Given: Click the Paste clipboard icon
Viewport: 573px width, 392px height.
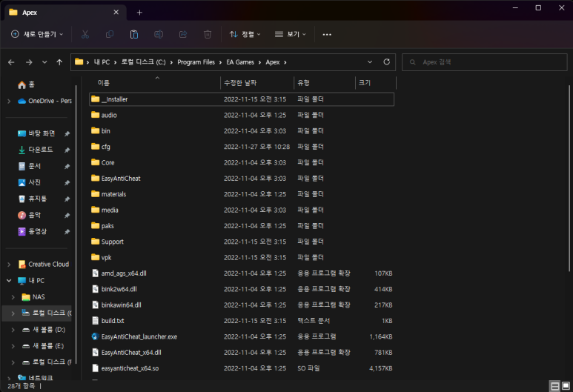Looking at the screenshot, I should point(134,34).
